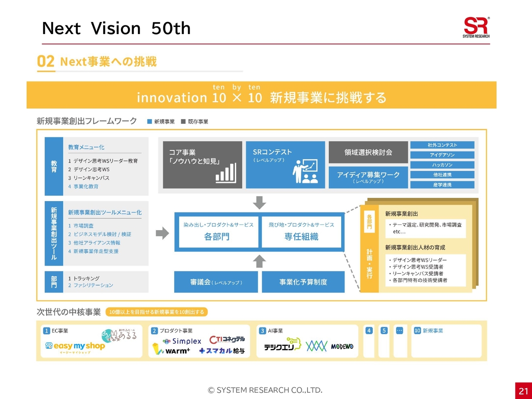Click the 事業化予算制度 box

click(x=303, y=282)
